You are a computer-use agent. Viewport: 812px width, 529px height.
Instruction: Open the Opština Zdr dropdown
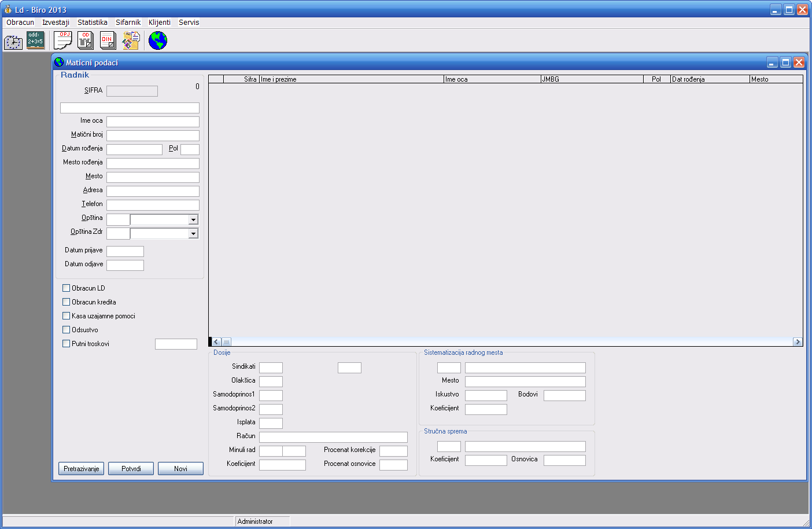[x=193, y=234]
